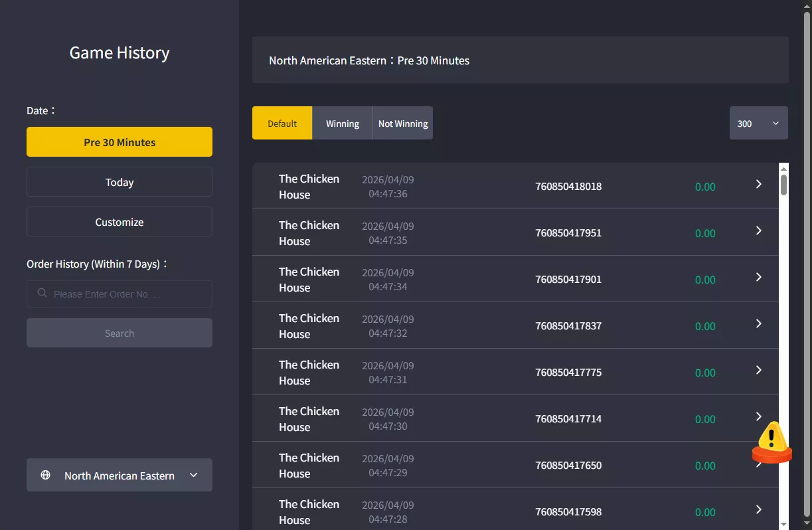The image size is (812, 530).
Task: Click the Order History (Within 7 Days) label
Action: point(97,264)
